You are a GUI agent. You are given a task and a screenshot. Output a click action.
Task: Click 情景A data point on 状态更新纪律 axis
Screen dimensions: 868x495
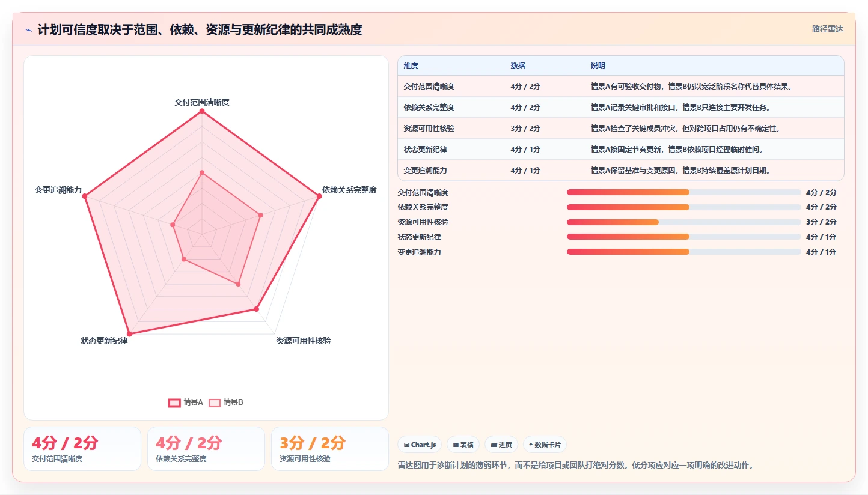[x=129, y=333]
